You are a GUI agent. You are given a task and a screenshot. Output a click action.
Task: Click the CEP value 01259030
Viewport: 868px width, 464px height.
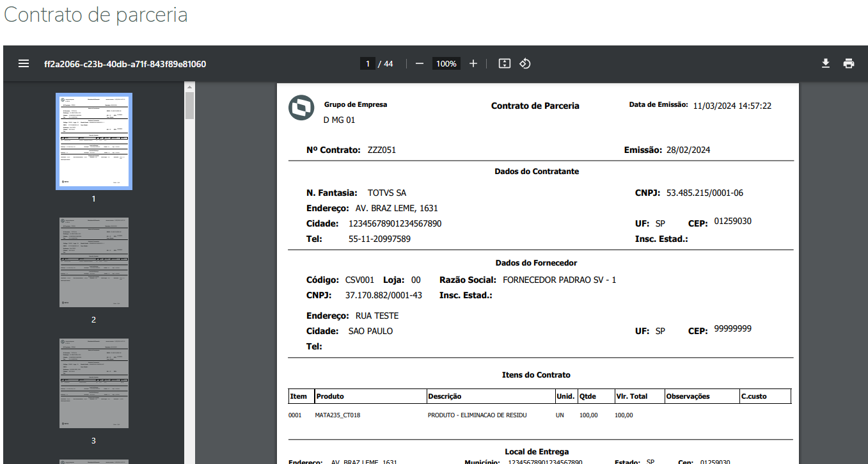point(733,221)
